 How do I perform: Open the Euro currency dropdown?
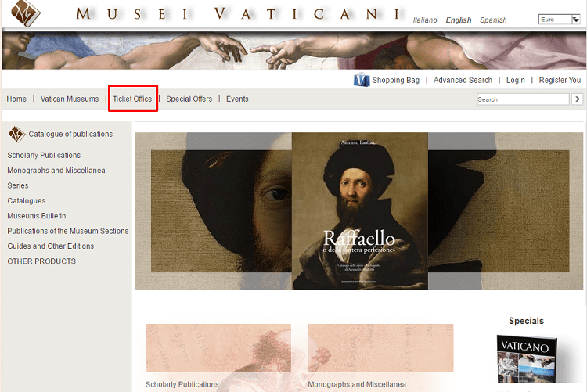click(559, 20)
